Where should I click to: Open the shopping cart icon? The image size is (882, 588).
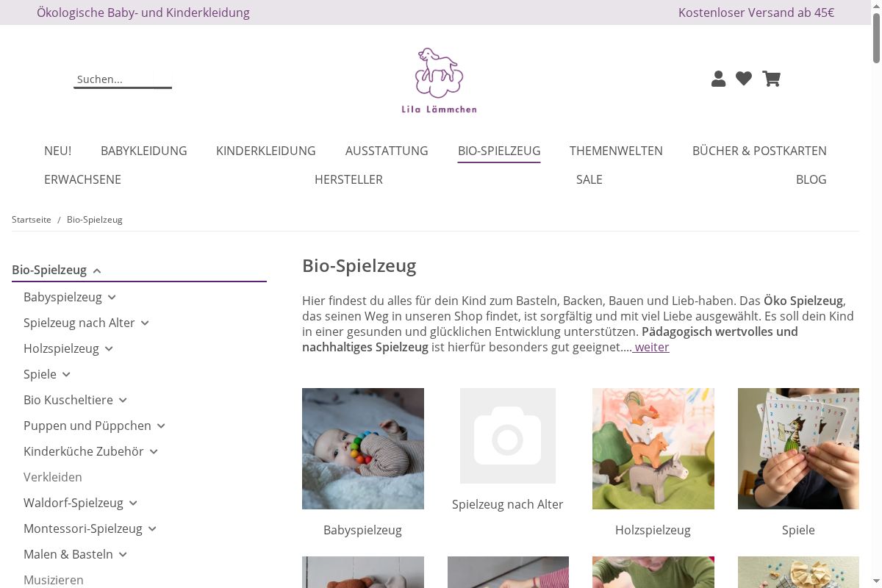[771, 79]
